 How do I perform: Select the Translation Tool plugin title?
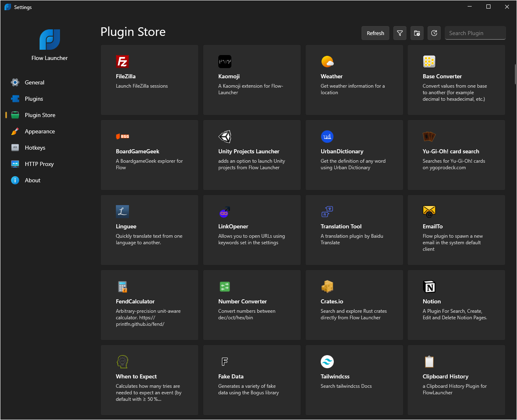pos(341,226)
